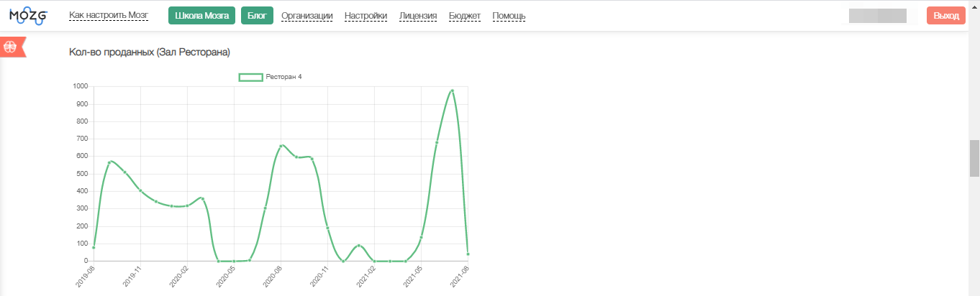Image resolution: width=980 pixels, height=296 pixels.
Task: Click the "Помощь" menu item
Action: [509, 16]
